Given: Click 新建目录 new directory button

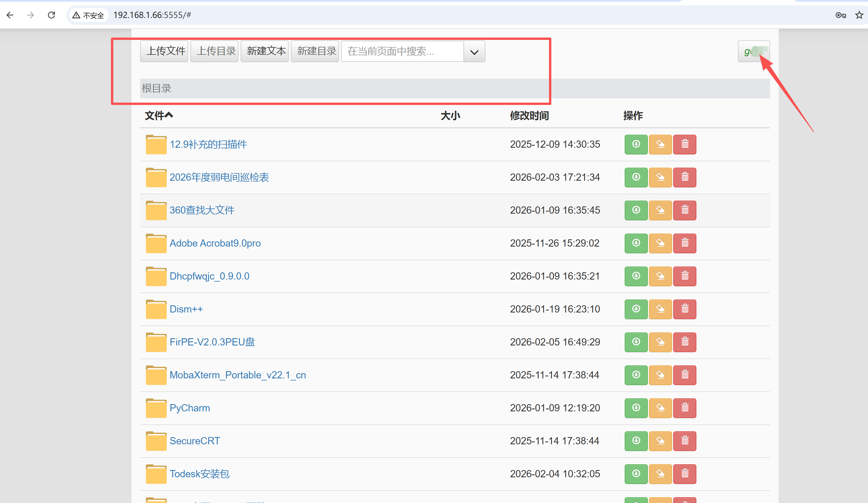Looking at the screenshot, I should tap(315, 51).
